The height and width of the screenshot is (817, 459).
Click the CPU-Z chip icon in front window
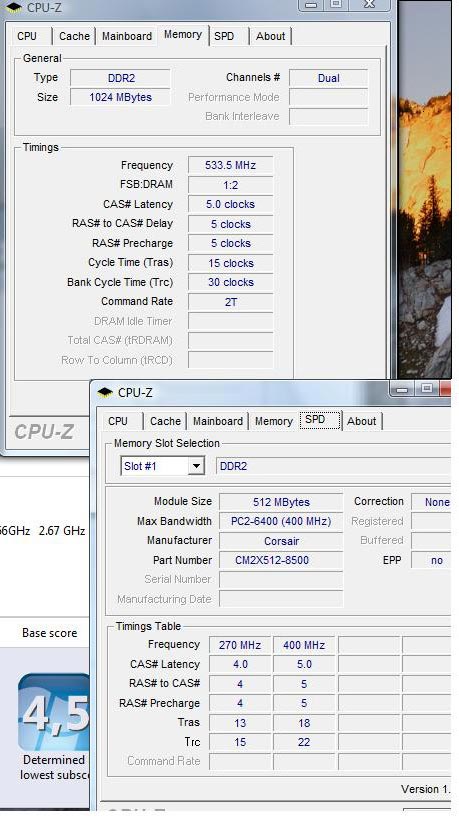105,392
